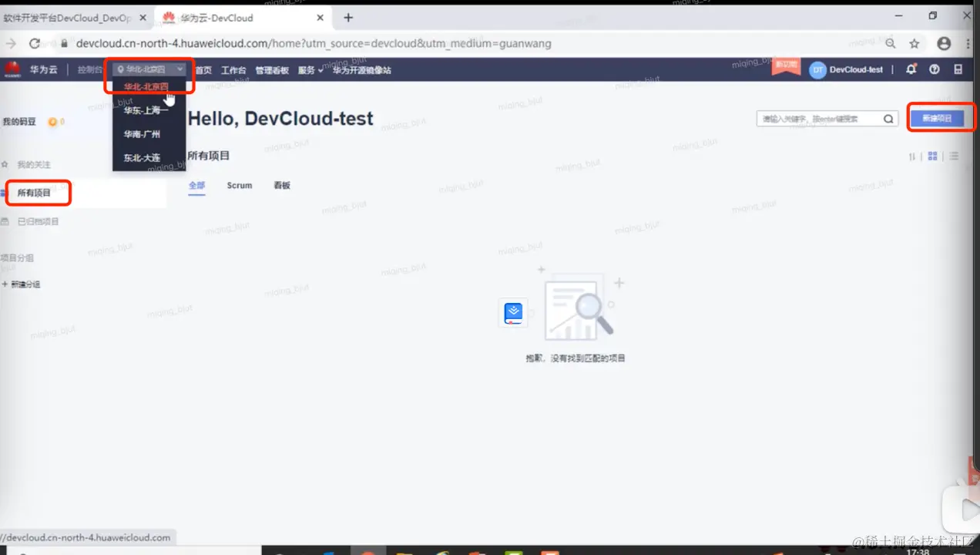Click the Huawei logo in top navigation
This screenshot has width=980, height=555.
pyautogui.click(x=12, y=69)
